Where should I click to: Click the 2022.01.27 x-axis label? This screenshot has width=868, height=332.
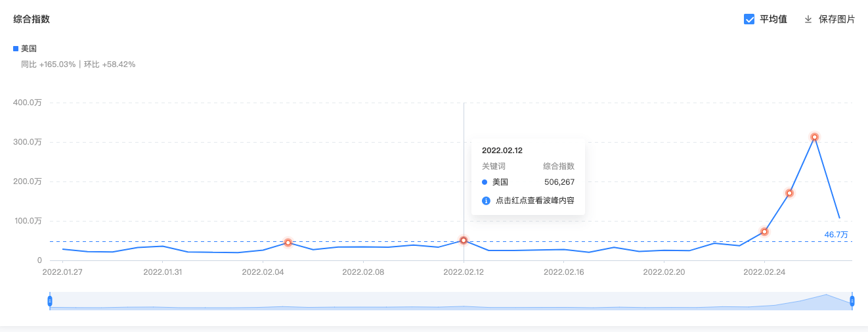coord(63,271)
